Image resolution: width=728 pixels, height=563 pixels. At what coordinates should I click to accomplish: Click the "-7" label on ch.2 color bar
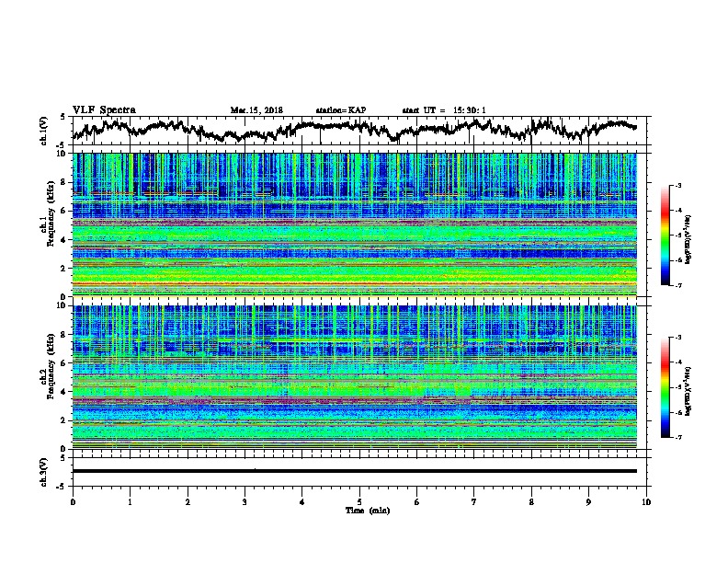coord(677,438)
